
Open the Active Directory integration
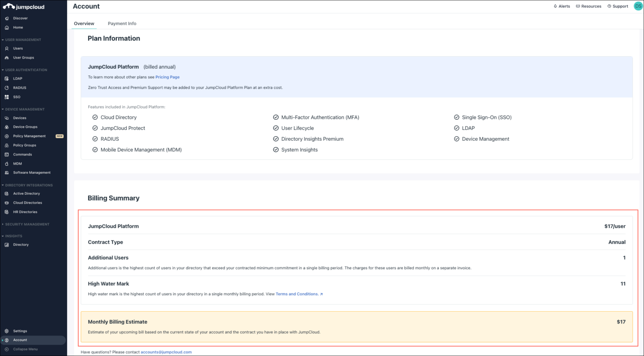[26, 193]
